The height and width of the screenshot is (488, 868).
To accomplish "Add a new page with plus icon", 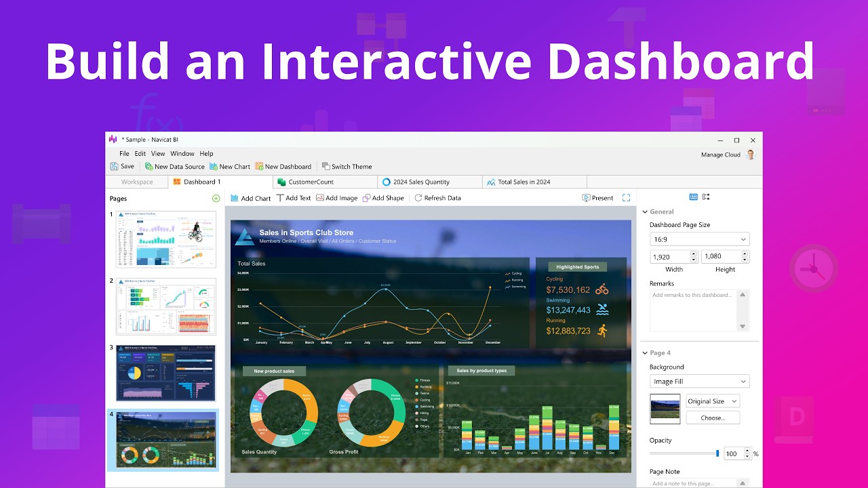I will click(216, 199).
